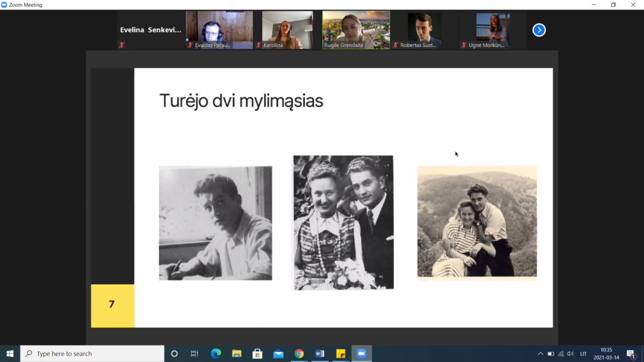Open Sticky Notes from taskbar

340,354
